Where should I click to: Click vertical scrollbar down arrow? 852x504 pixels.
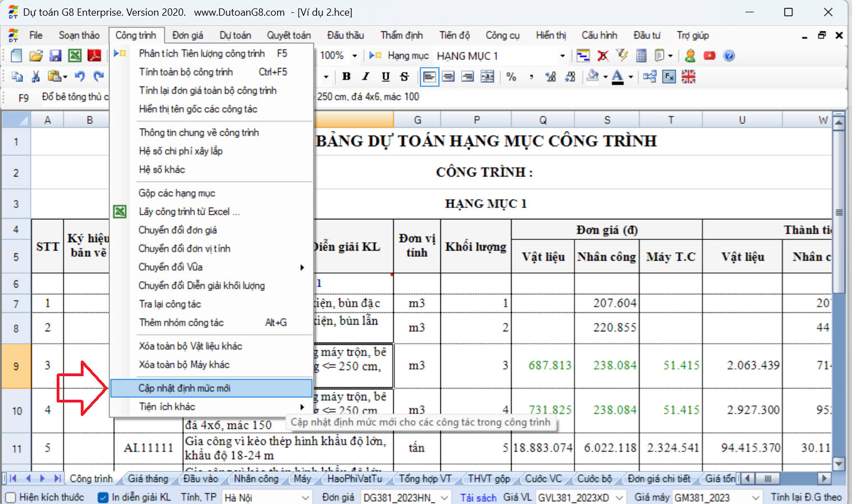(x=839, y=464)
